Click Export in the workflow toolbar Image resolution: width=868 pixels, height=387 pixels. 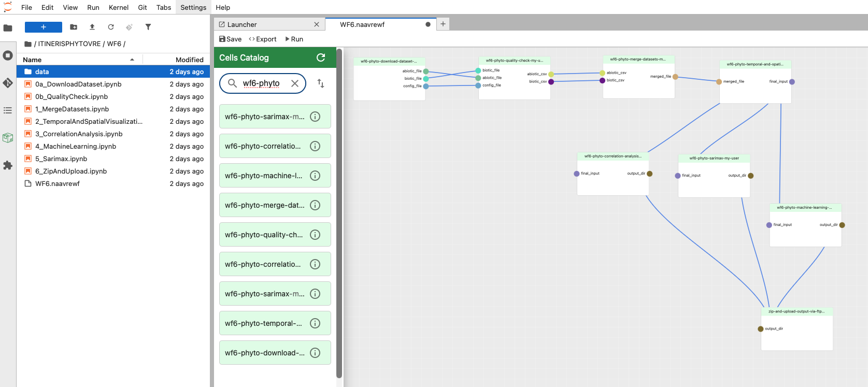(263, 39)
